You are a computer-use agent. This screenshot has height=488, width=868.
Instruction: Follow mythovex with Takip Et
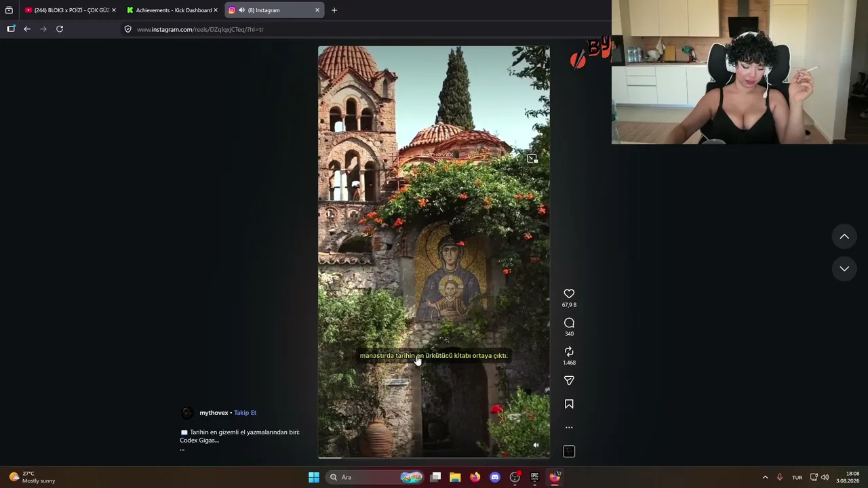click(x=245, y=413)
